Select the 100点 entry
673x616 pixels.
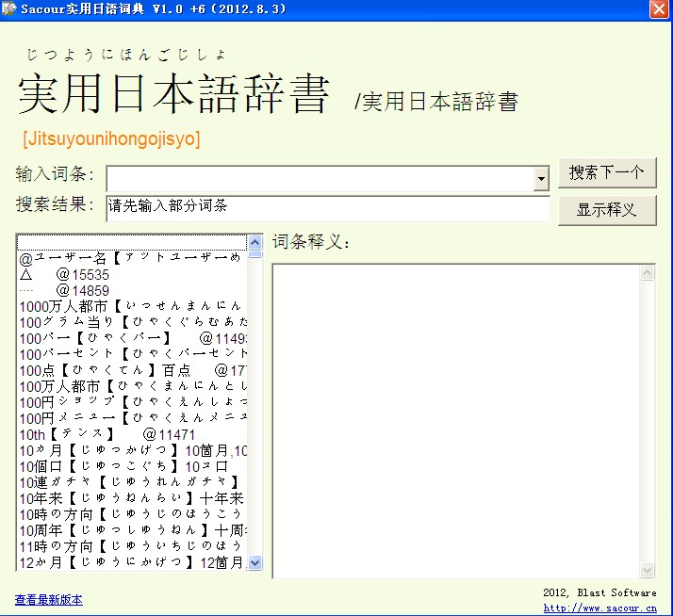[132, 370]
